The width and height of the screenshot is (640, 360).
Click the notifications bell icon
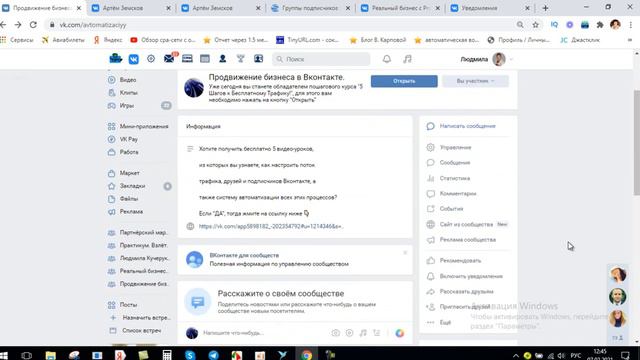tap(387, 59)
